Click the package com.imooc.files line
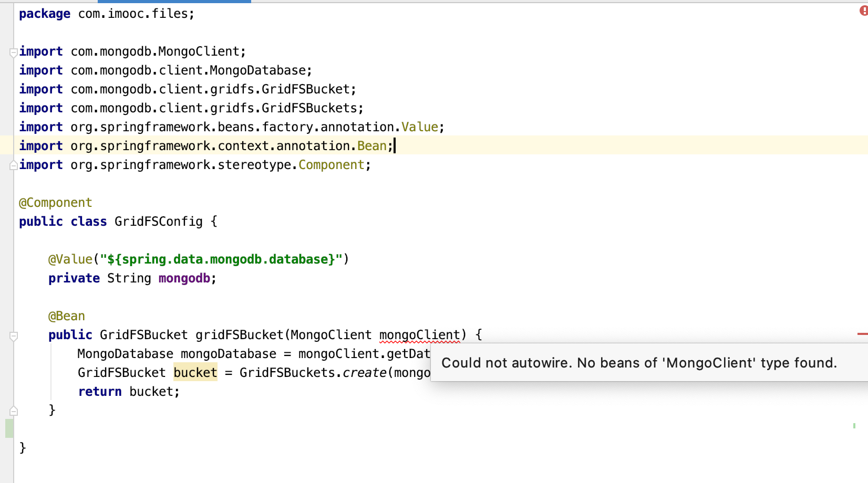 [107, 14]
